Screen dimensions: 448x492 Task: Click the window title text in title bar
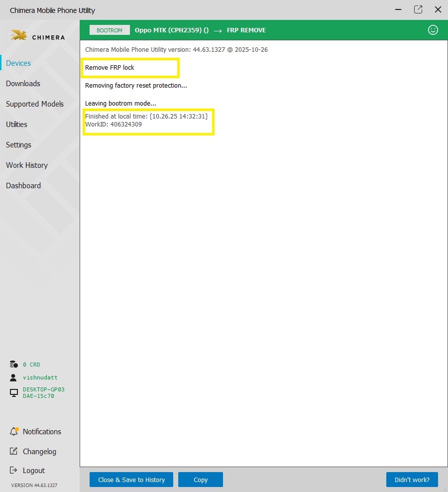coord(52,10)
